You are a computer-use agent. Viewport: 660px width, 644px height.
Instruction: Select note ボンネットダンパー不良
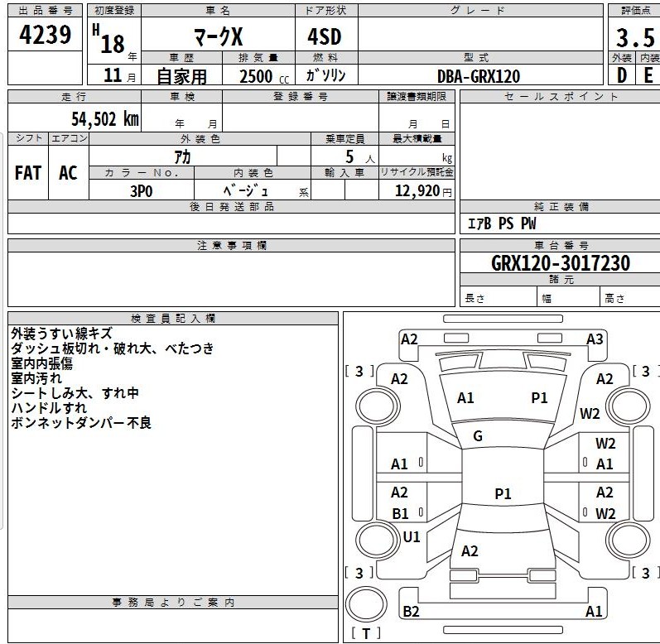(81, 423)
